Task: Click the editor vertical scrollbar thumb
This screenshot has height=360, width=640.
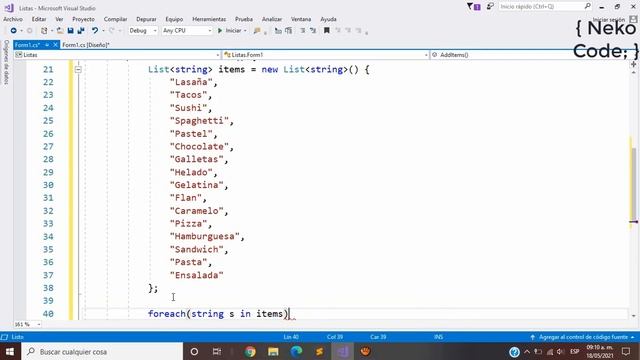Action: pos(633,184)
